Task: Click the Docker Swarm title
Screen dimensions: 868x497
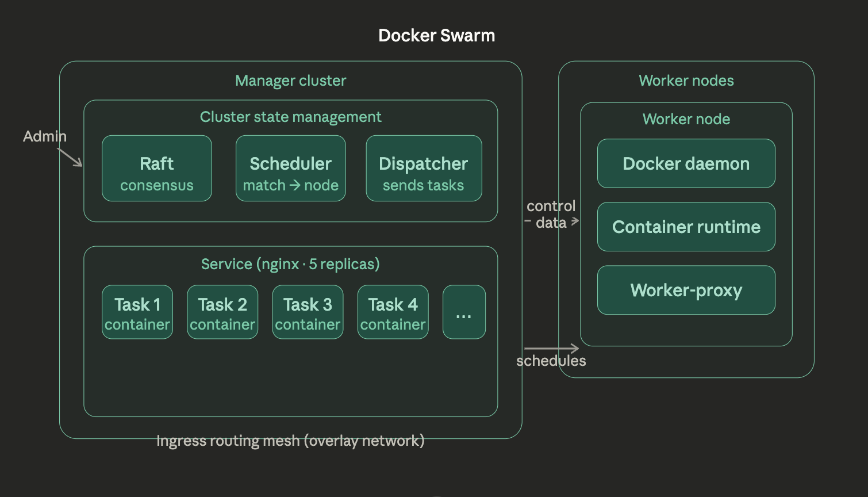Action: [x=437, y=35]
